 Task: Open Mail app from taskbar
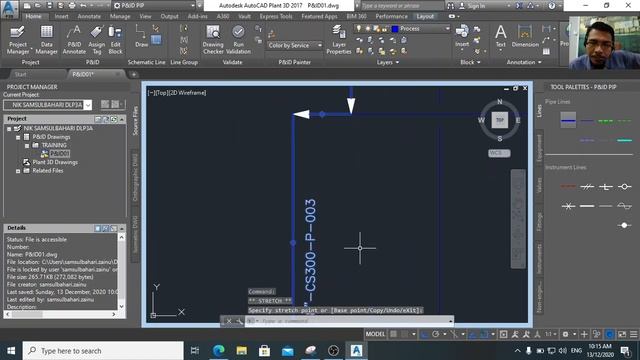coord(287,351)
